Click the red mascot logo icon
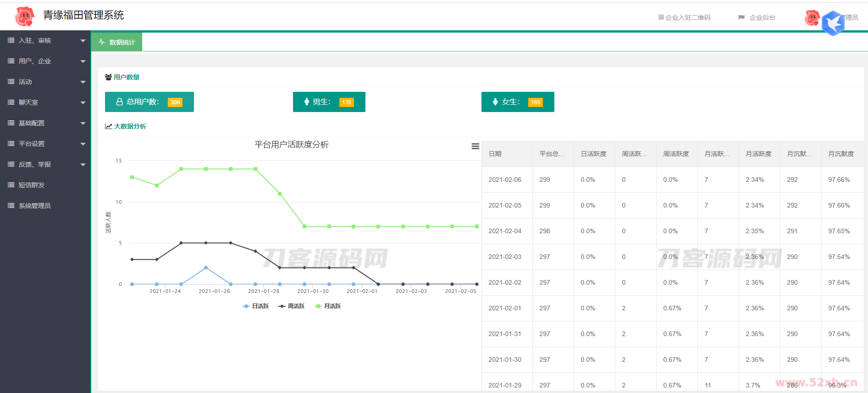 [25, 17]
